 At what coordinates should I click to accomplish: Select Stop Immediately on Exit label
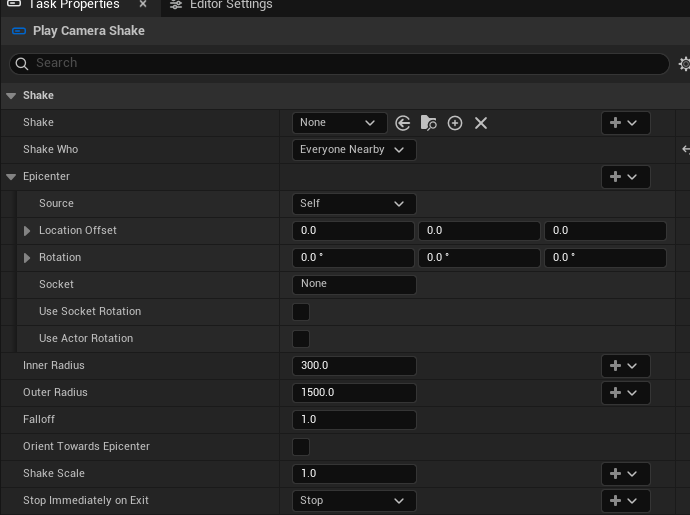tap(86, 501)
